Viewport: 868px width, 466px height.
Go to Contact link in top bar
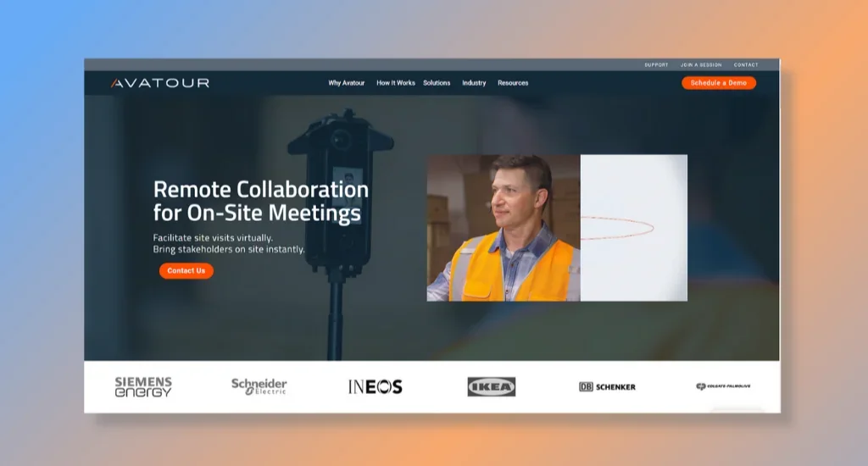[746, 65]
